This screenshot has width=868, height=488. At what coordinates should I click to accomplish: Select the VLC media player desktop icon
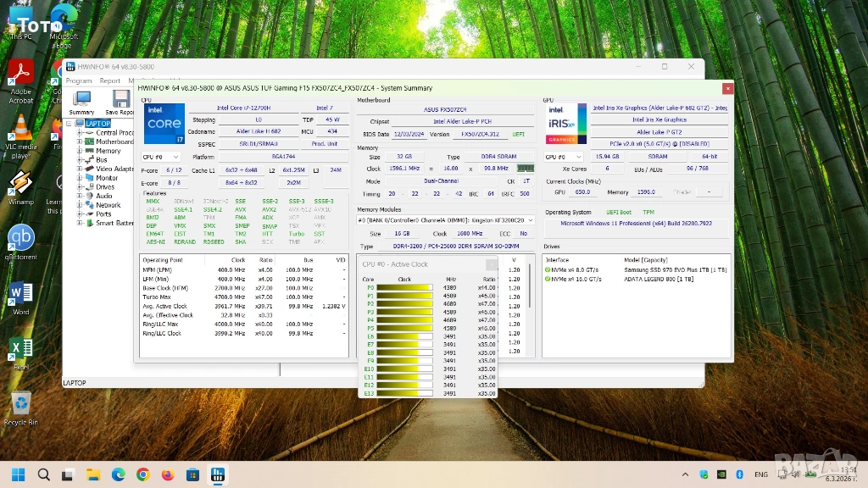pos(21,129)
